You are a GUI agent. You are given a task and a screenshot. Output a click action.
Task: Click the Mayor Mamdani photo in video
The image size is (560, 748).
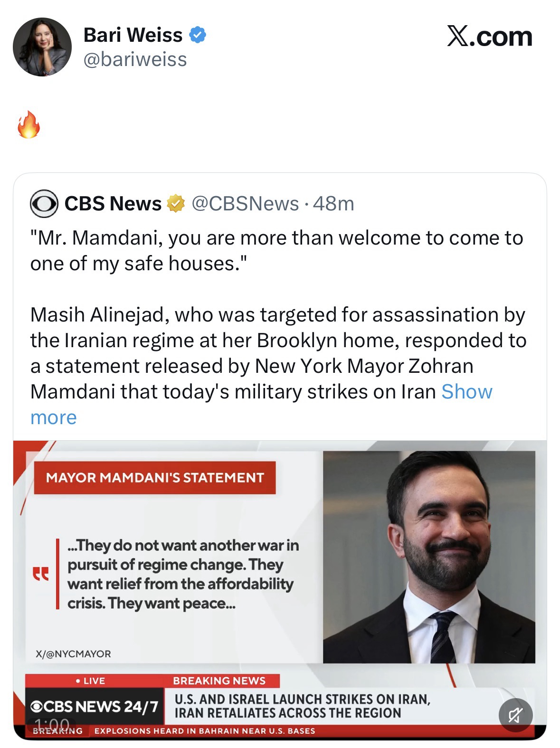(429, 557)
